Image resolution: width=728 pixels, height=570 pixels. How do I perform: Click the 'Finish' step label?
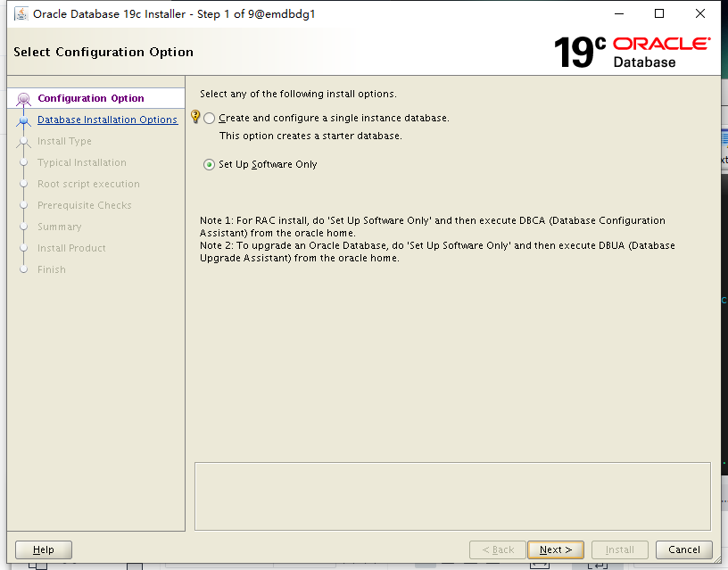pyautogui.click(x=52, y=269)
